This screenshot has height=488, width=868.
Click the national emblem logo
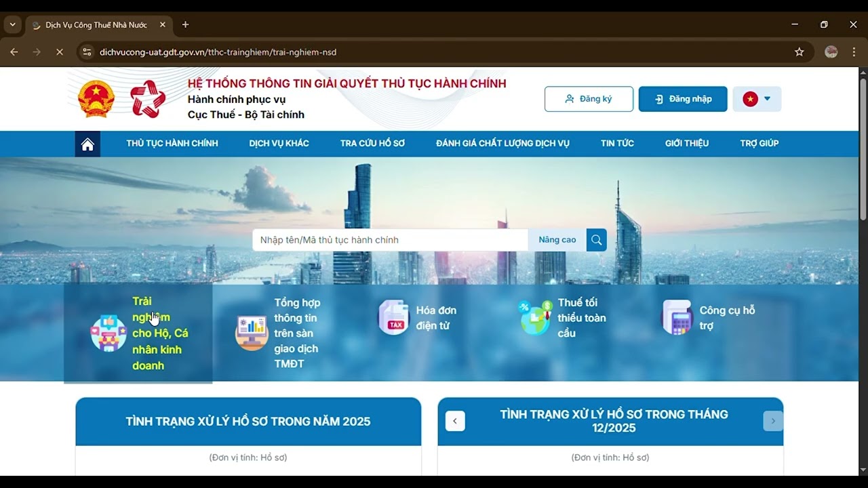(x=96, y=99)
